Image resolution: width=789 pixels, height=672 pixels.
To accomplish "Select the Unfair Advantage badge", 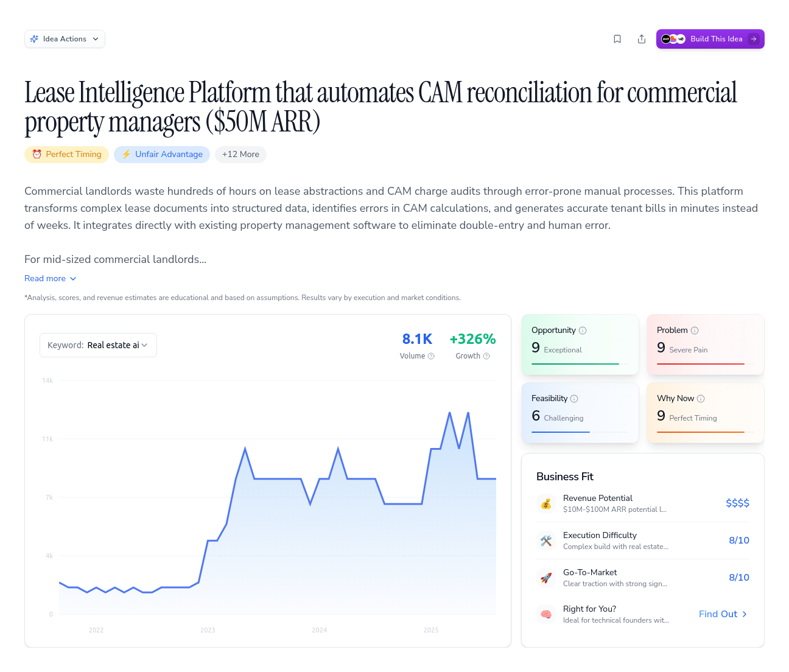I will pyautogui.click(x=162, y=155).
